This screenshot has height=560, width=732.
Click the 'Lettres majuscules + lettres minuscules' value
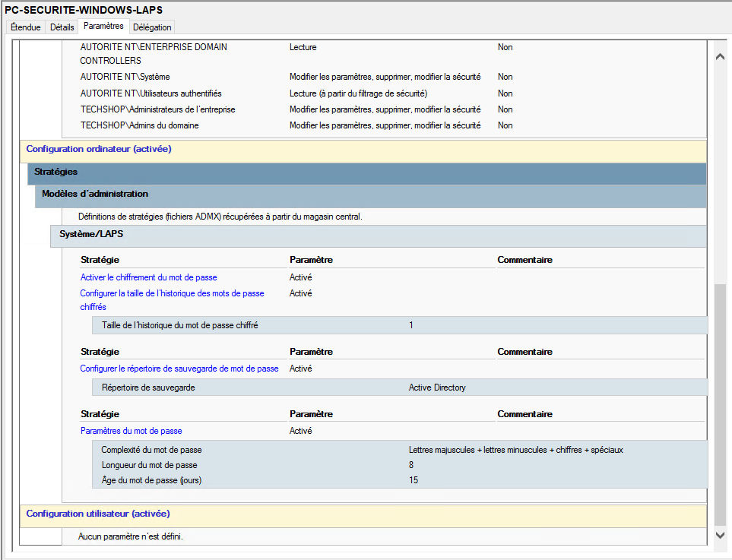516,450
